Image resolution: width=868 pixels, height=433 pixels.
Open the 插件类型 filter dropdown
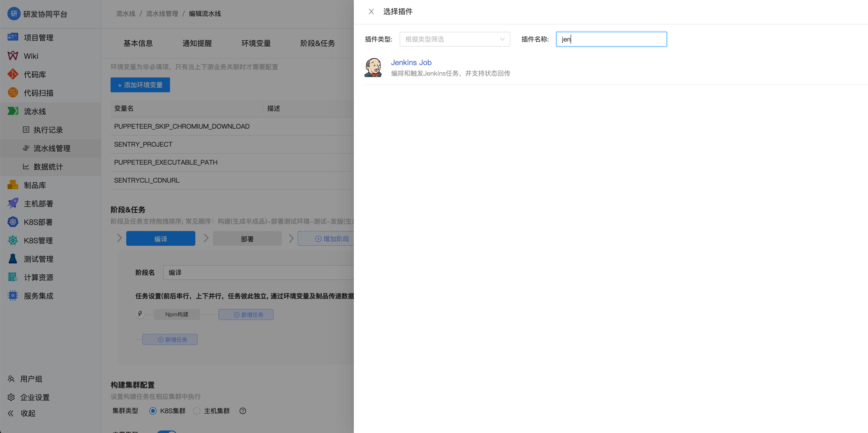click(x=455, y=39)
